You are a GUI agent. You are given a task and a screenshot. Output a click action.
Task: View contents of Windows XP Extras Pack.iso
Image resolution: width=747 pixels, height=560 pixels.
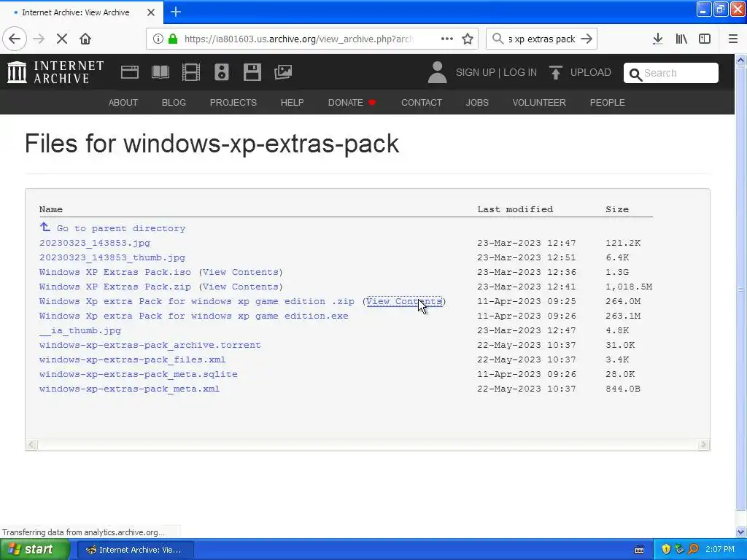(x=241, y=273)
